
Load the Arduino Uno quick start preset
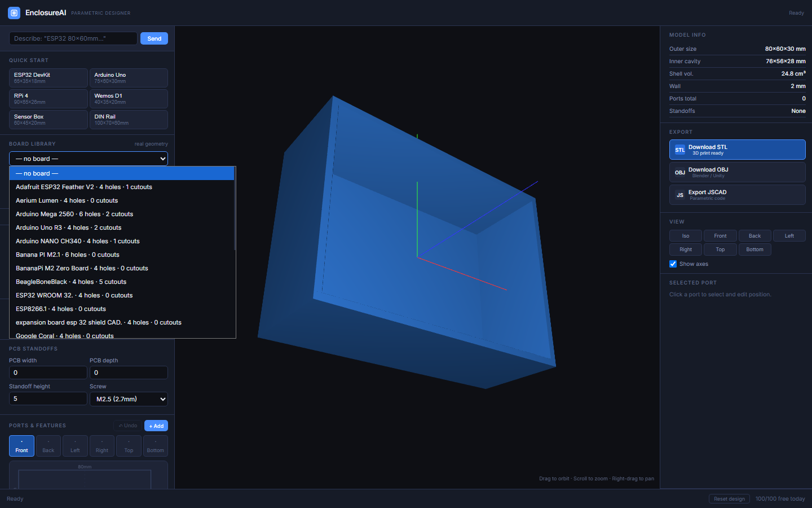click(x=129, y=78)
